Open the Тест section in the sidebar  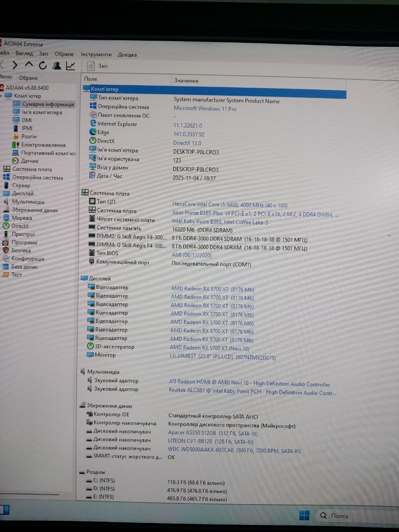pyautogui.click(x=15, y=275)
